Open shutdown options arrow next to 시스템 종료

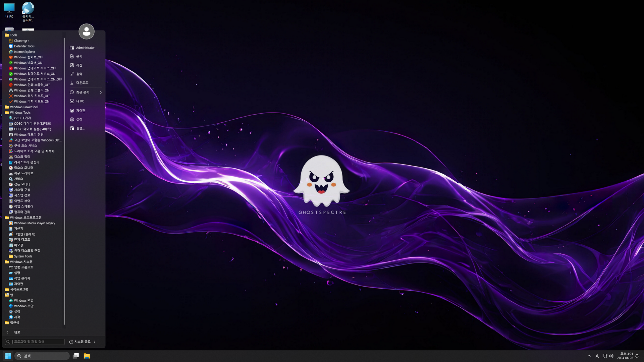point(95,342)
